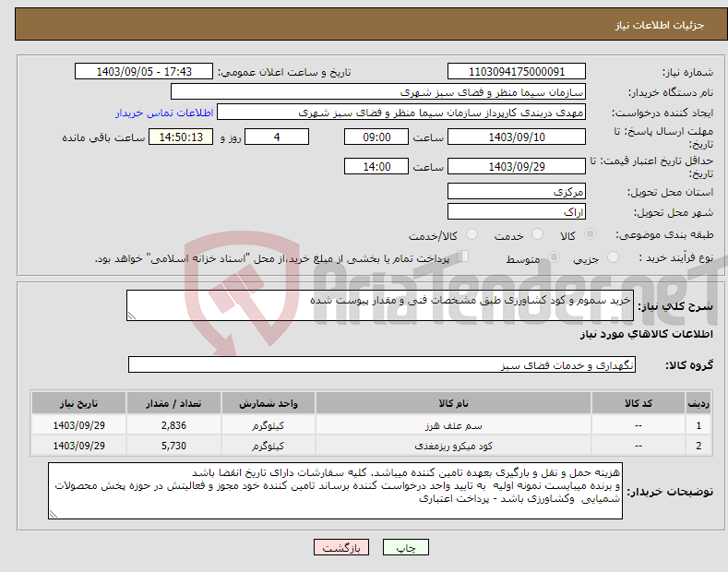728x572 pixels.
Task: Click the کیلوگرم unit in row 2
Action: 269,446
